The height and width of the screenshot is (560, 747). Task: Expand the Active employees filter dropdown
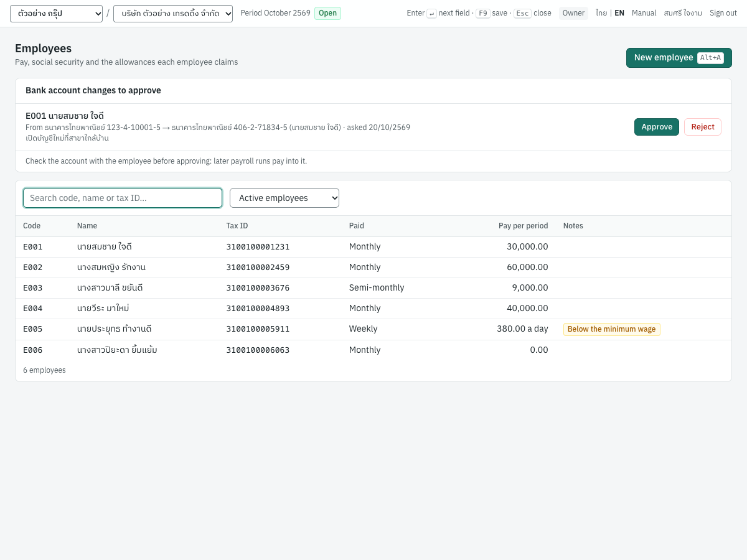(x=284, y=198)
